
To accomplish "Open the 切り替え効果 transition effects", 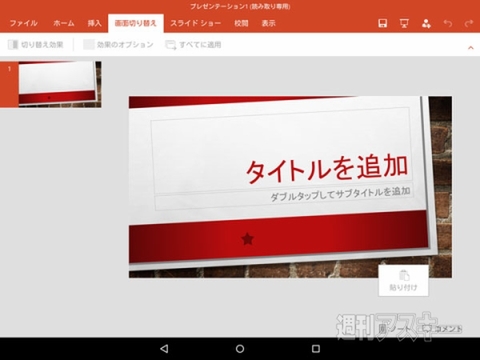I will tap(36, 45).
